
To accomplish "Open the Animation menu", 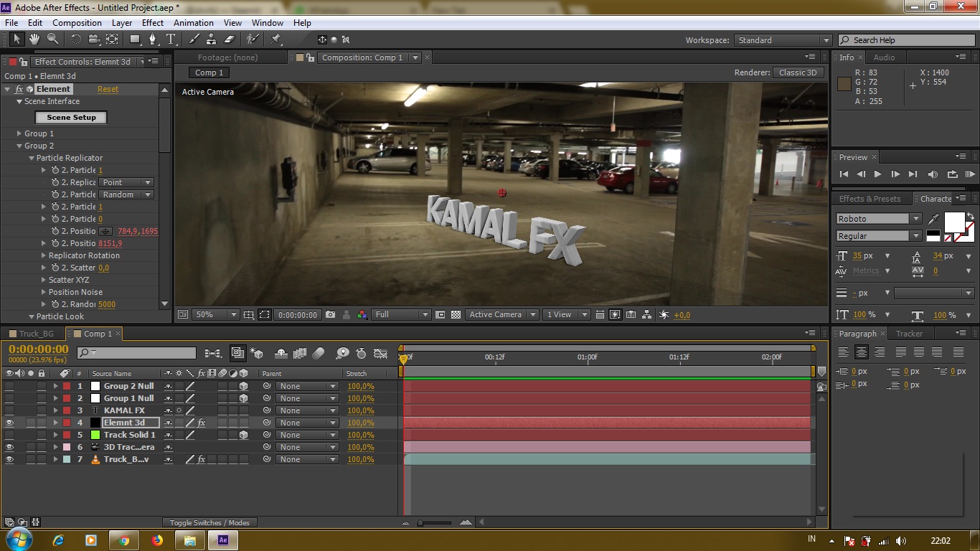I will point(194,23).
